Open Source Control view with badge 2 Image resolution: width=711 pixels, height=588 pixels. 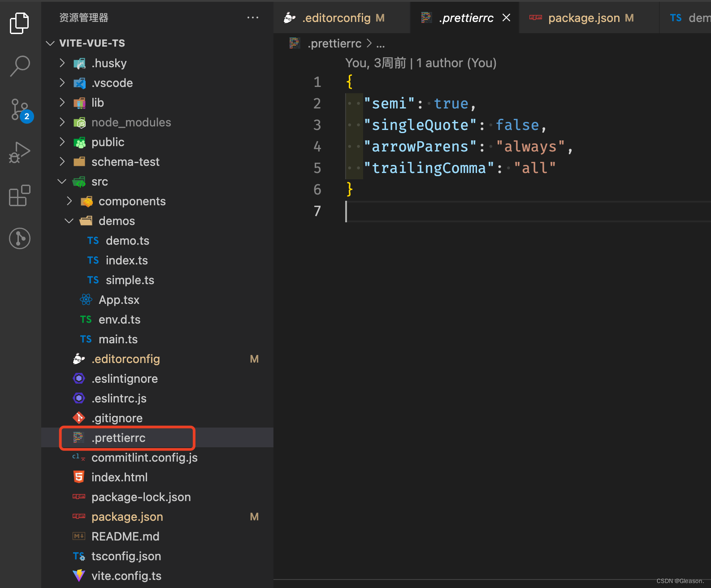coord(21,110)
